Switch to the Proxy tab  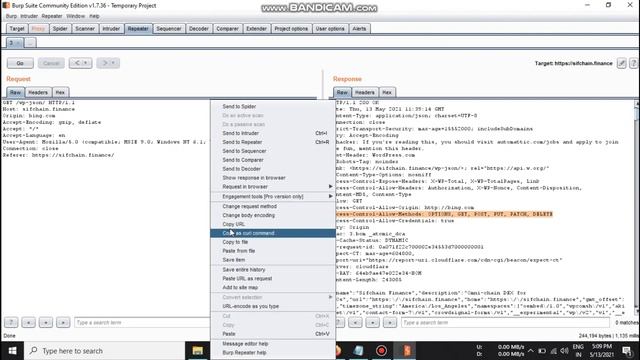pyautogui.click(x=38, y=29)
